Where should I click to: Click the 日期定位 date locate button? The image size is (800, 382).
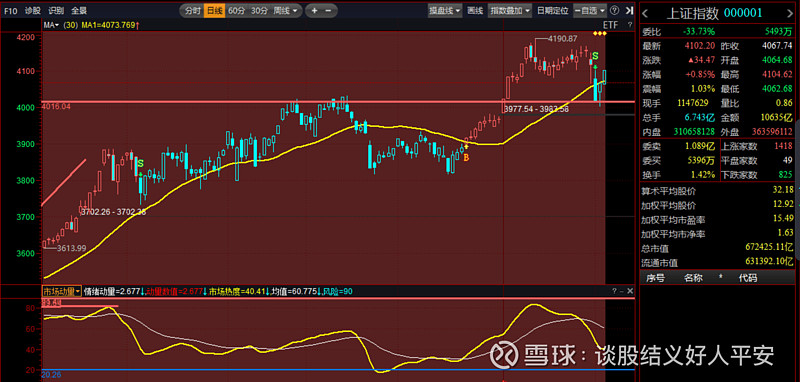[552, 10]
